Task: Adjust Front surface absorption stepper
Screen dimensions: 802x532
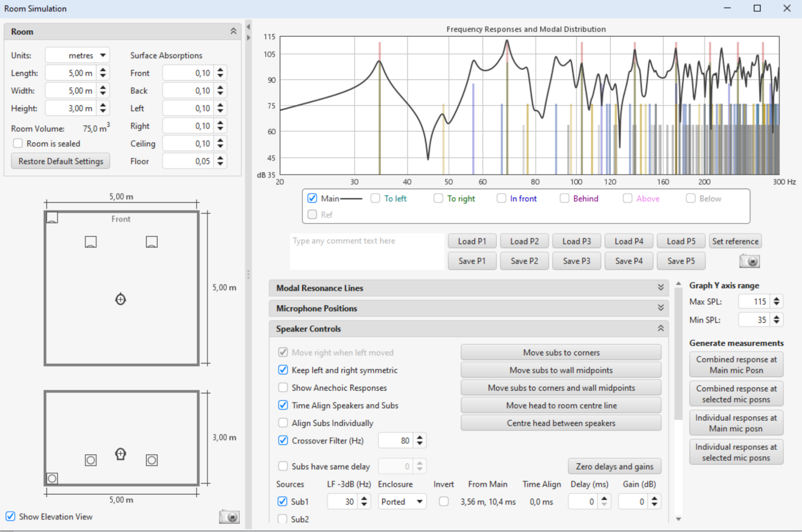Action: (x=220, y=73)
